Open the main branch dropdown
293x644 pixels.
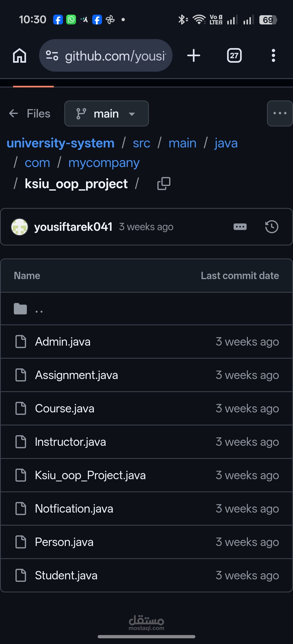106,113
